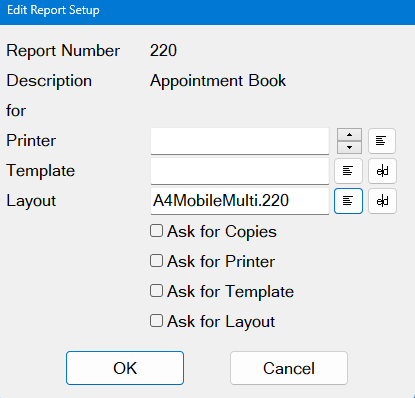The height and width of the screenshot is (398, 415).
Task: Enable the Ask for Copies checkbox
Action: [x=156, y=231]
